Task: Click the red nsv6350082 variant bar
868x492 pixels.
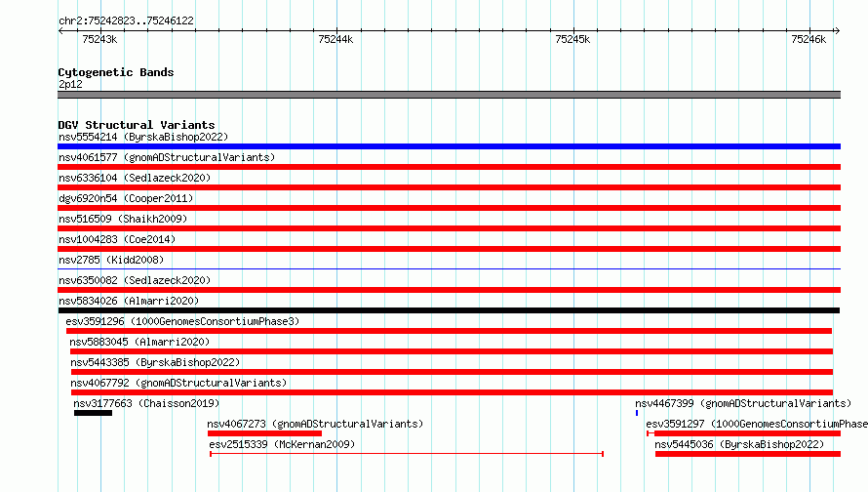Action: pyautogui.click(x=449, y=290)
